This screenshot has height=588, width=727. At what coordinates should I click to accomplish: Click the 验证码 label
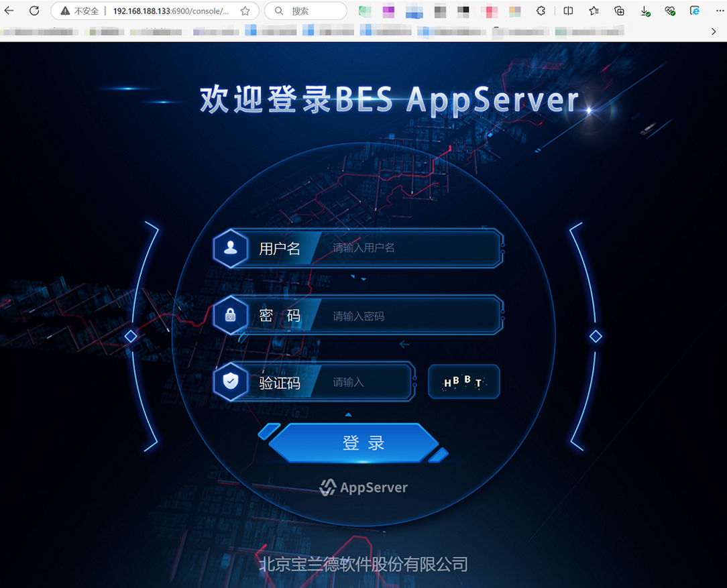click(280, 384)
